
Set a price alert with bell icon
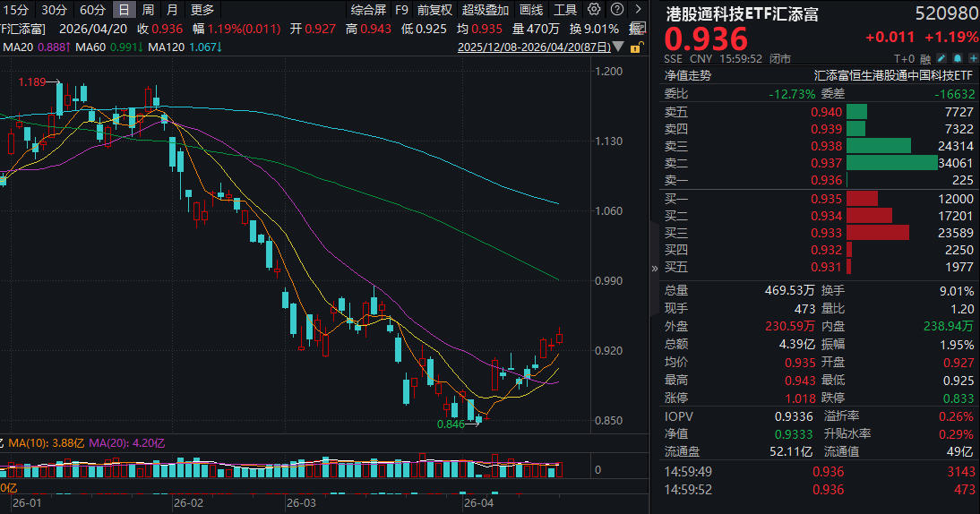(x=958, y=58)
